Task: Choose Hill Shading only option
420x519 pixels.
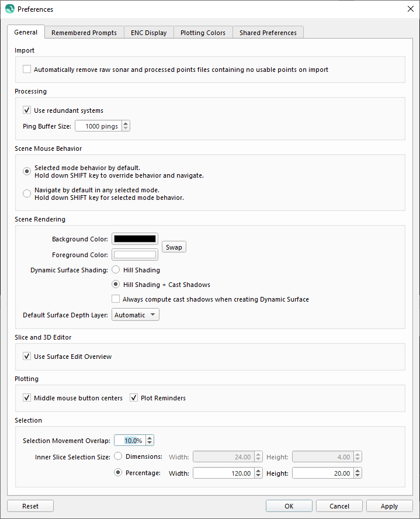Action: (116, 270)
